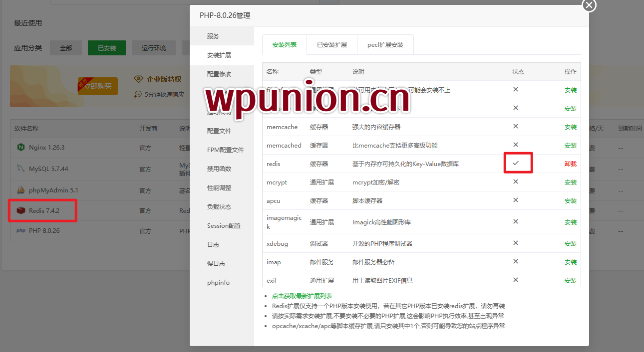The image size is (644, 352).
Task: Click the exif not-installed X status
Action: point(516,280)
